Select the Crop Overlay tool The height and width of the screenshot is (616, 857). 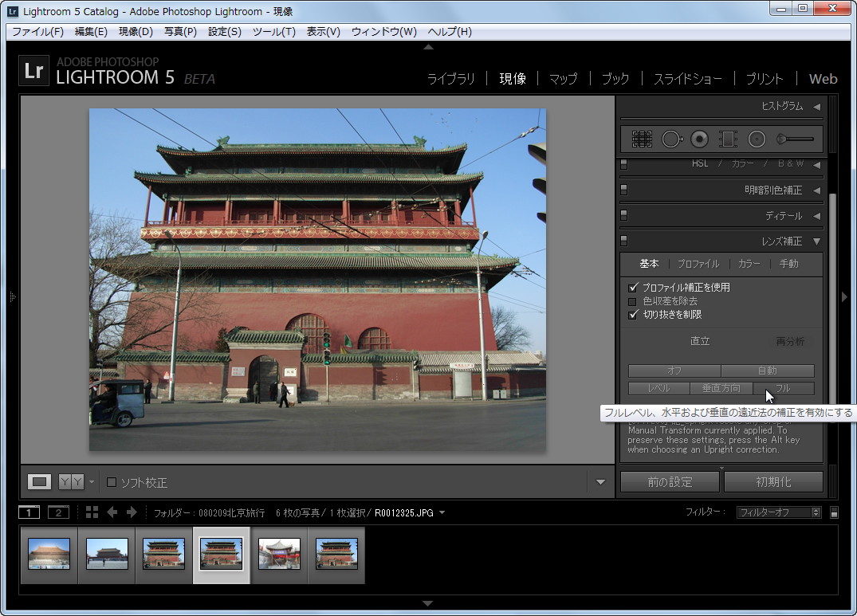[642, 139]
